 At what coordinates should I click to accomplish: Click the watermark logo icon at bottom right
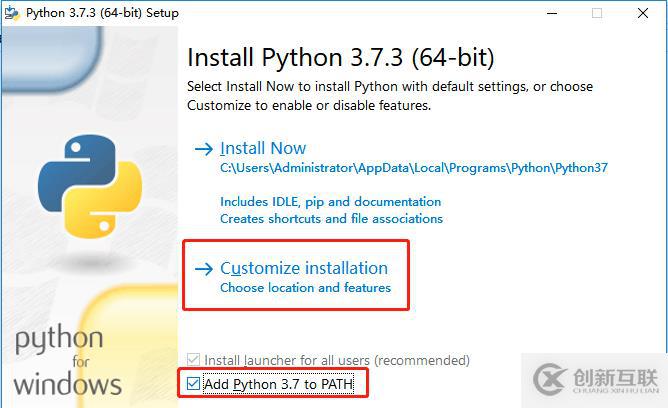coord(551,379)
